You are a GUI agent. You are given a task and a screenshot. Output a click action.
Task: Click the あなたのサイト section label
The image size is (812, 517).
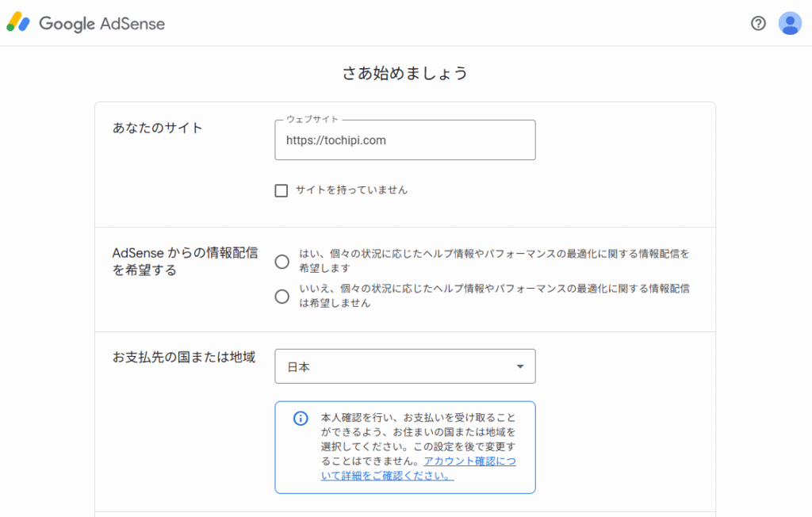coord(158,128)
